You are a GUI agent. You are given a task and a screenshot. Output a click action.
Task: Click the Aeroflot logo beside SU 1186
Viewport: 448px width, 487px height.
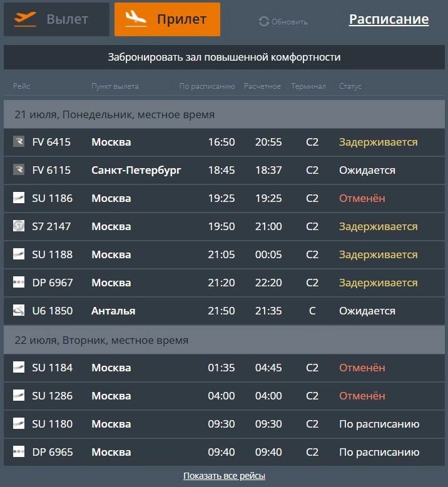coord(19,198)
